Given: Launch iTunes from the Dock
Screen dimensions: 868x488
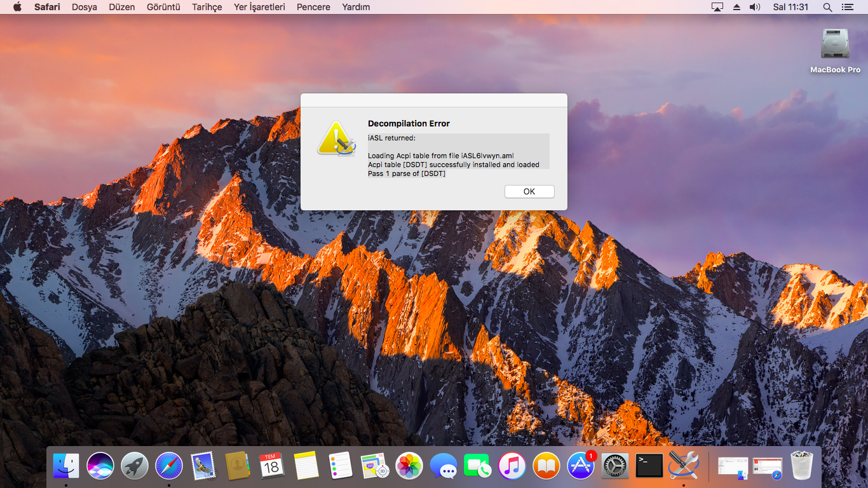Looking at the screenshot, I should click(512, 466).
